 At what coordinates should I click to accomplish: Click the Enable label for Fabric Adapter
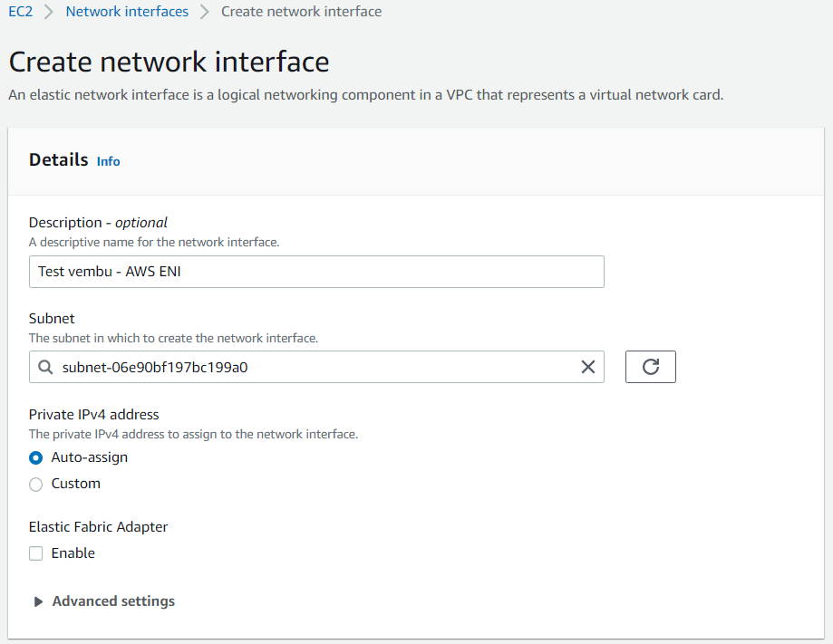(73, 553)
